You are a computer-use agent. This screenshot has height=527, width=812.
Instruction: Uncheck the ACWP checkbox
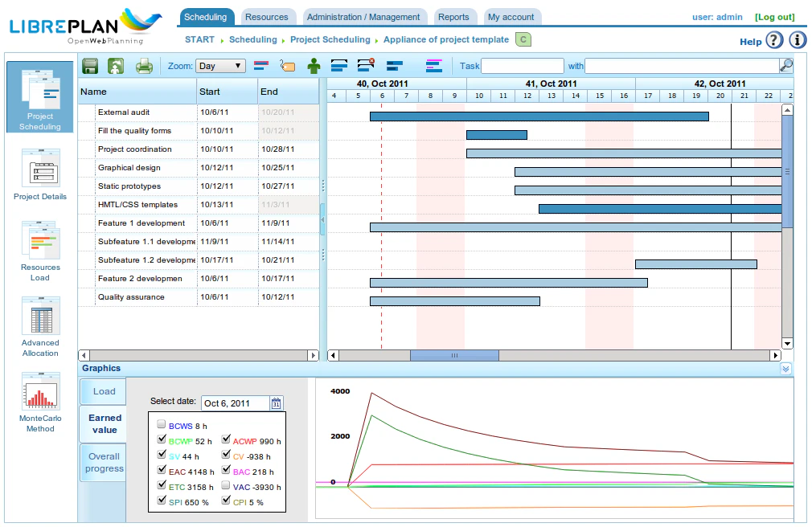[x=226, y=439]
